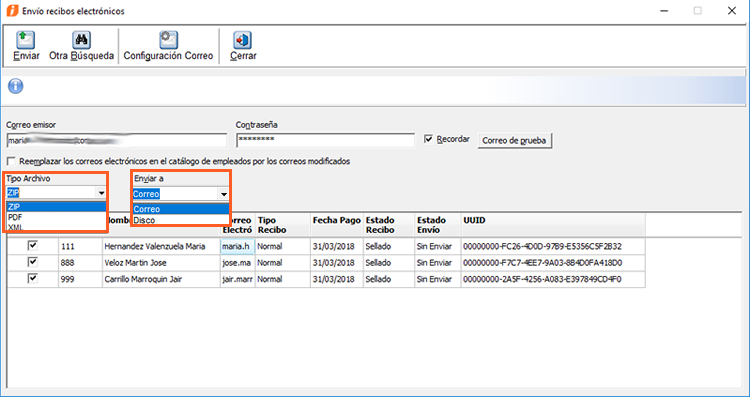Click the Fecha Pago column header
The width and height of the screenshot is (752, 398).
pos(337,221)
